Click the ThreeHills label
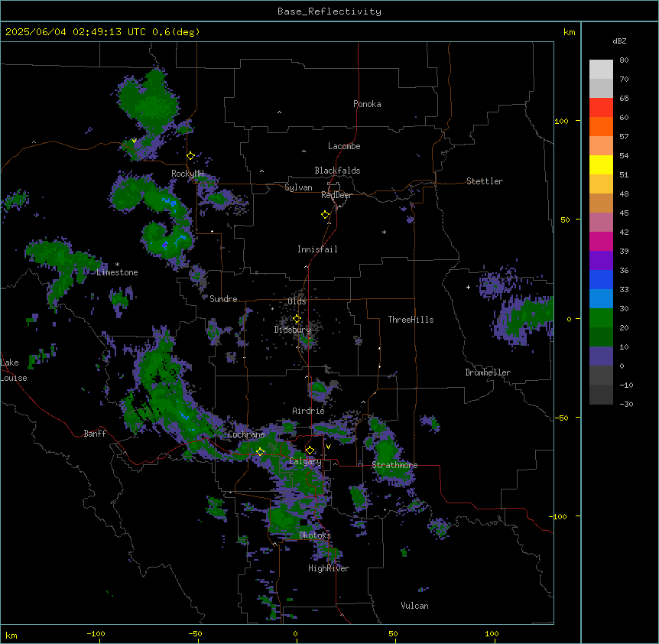Image resolution: width=659 pixels, height=644 pixels. click(x=411, y=320)
